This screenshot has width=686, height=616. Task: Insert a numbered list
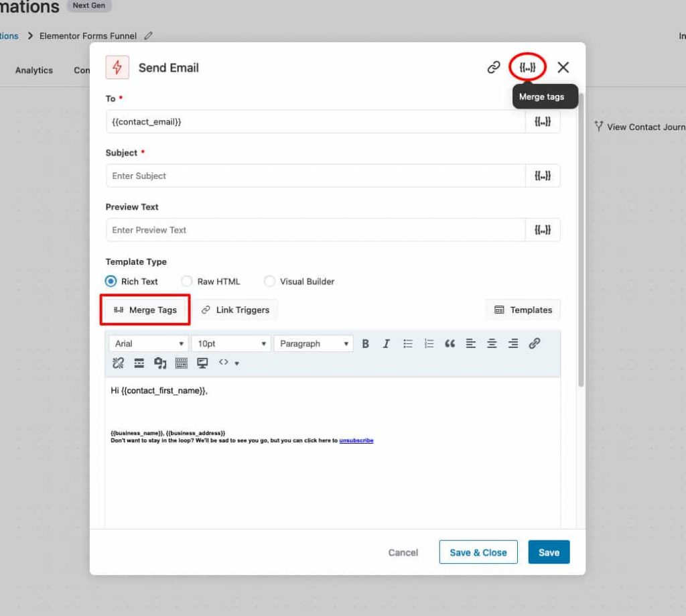[x=429, y=343]
